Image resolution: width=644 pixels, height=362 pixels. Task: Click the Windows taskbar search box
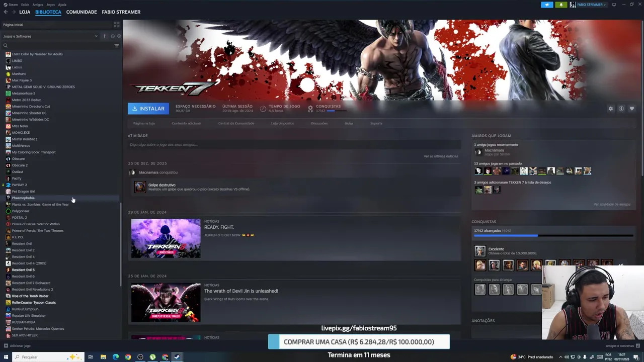[48, 357]
